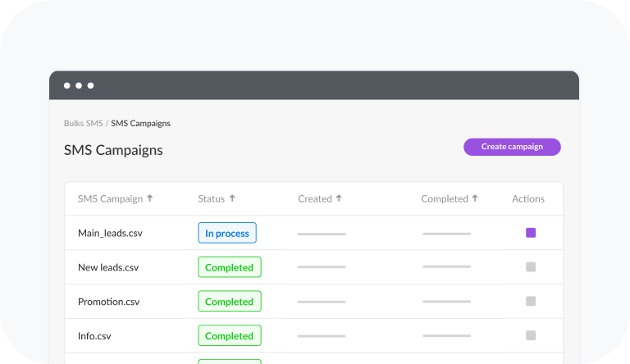Sort by SMS Campaign column arrow
Screen dimensions: 630x364
tap(150, 198)
